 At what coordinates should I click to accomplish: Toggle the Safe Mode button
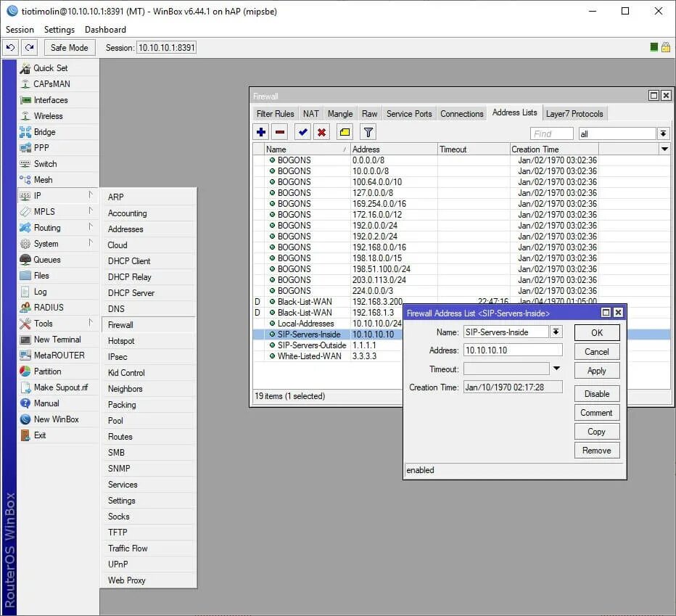pos(70,47)
